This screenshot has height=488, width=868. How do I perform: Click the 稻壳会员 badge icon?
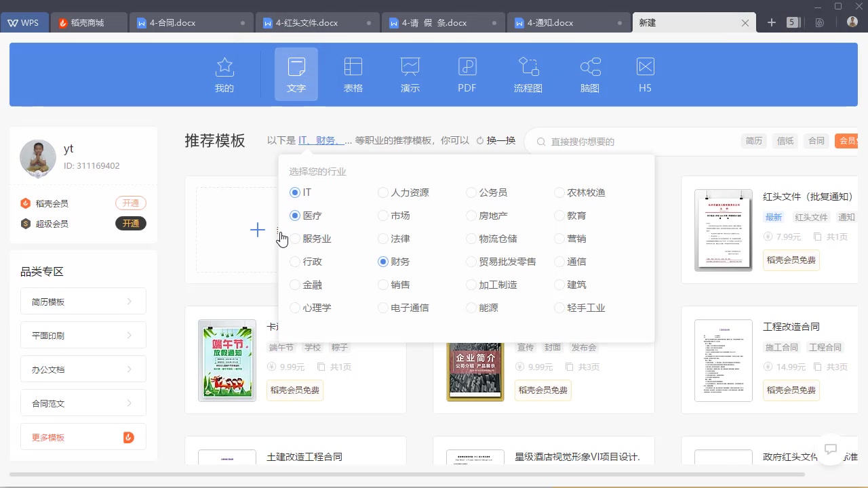[26, 203]
